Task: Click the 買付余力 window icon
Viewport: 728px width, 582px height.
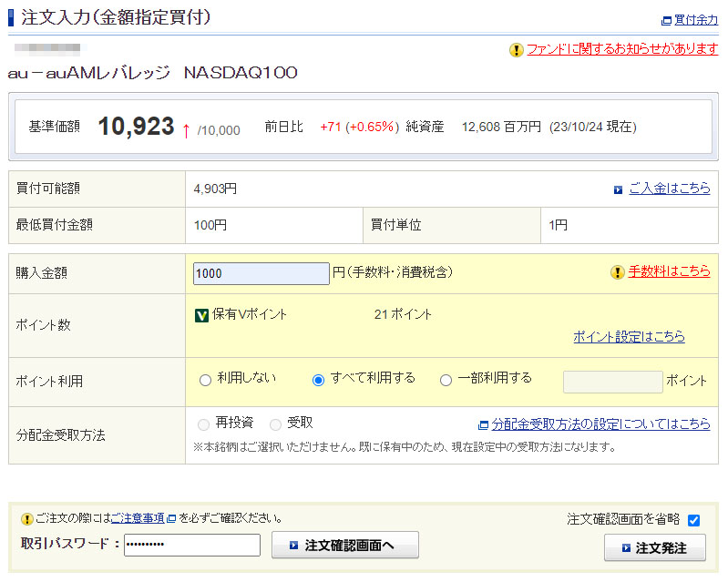Action: 666,20
